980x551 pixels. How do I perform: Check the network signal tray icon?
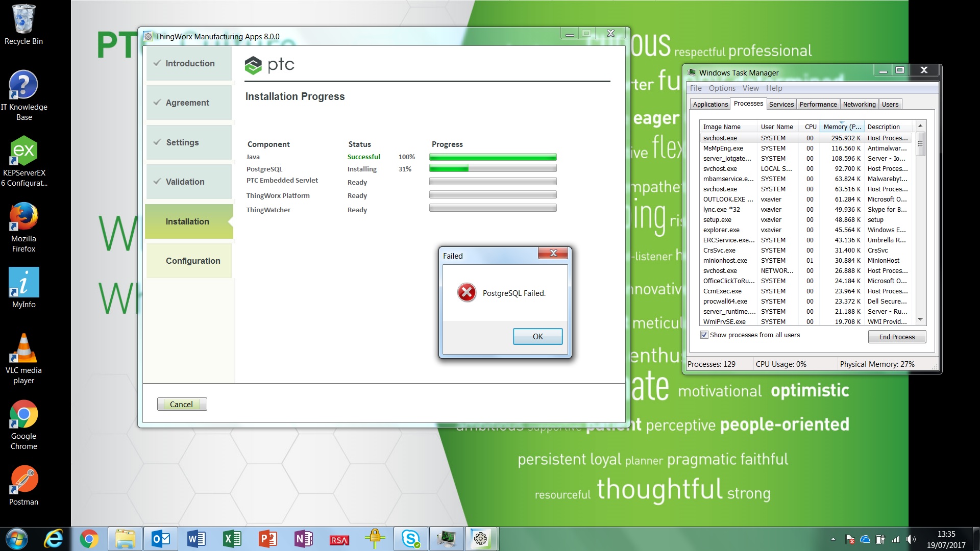tap(896, 539)
